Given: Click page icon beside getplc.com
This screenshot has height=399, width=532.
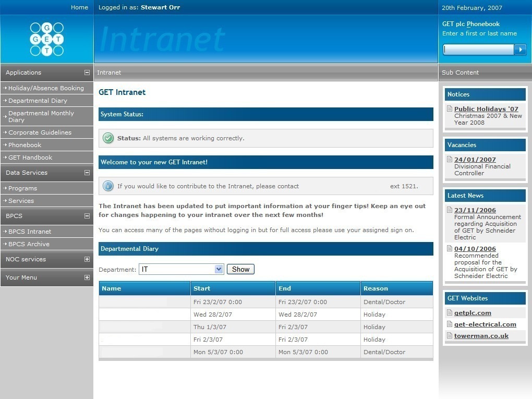Looking at the screenshot, I should click(450, 313).
